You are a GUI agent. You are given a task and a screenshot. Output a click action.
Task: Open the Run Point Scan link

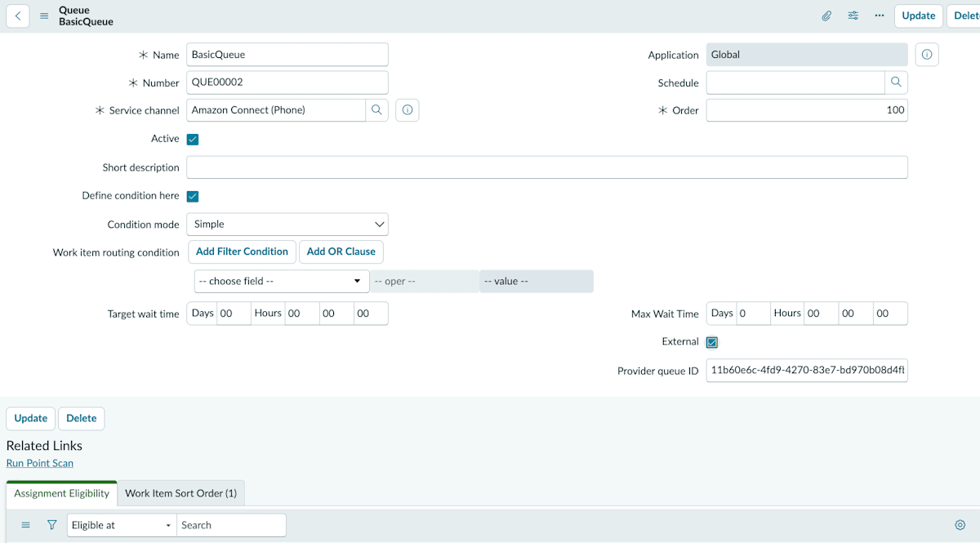pyautogui.click(x=40, y=463)
